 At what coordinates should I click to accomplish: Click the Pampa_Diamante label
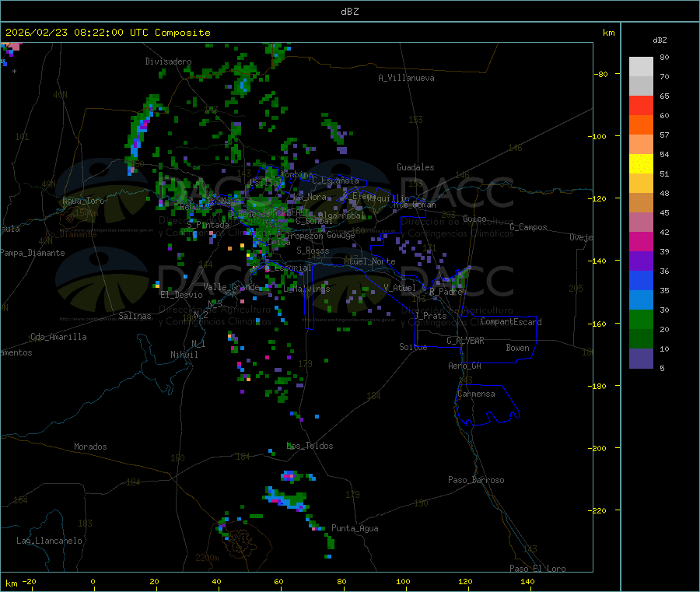tap(33, 253)
